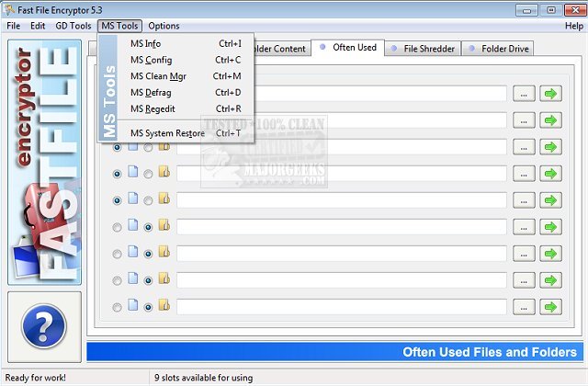Open the File menu
Screen dimensions: 588x386
coord(14,26)
